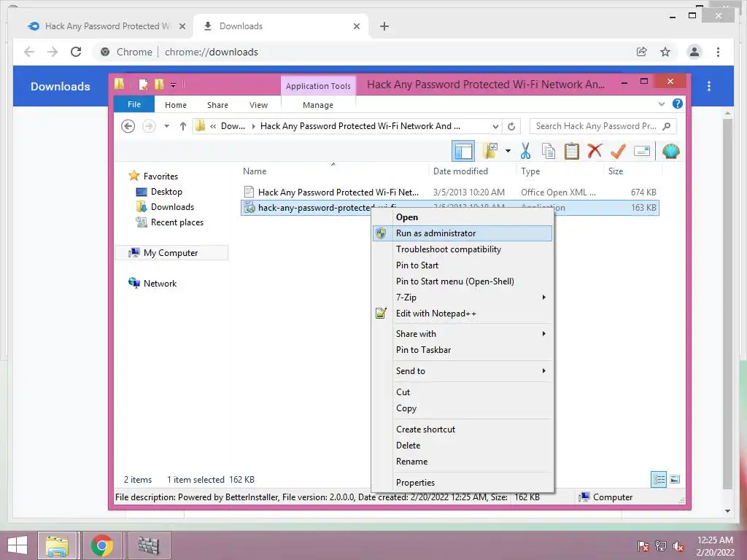Click the Cut scissors toolbar icon
The image size is (747, 560).
[525, 152]
